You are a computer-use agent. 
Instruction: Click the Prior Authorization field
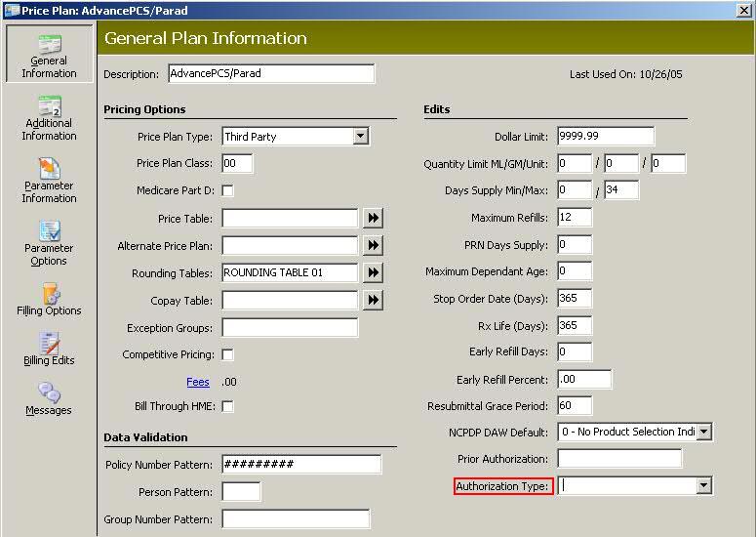point(619,458)
